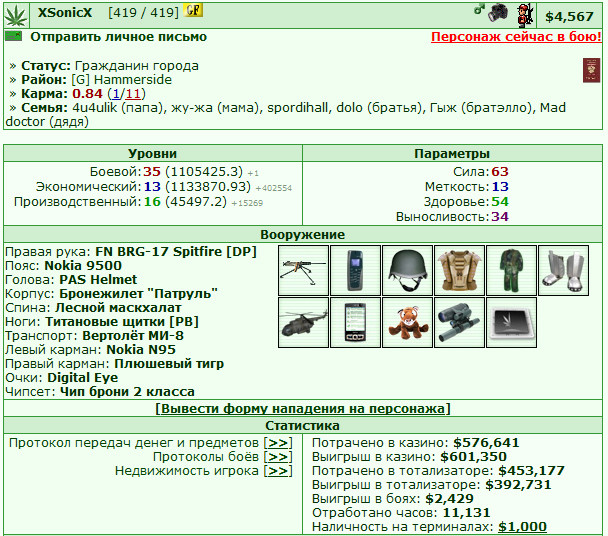608x536 pixels.
Task: Click status text 'Гражданин города'
Action: pyautogui.click(x=136, y=66)
